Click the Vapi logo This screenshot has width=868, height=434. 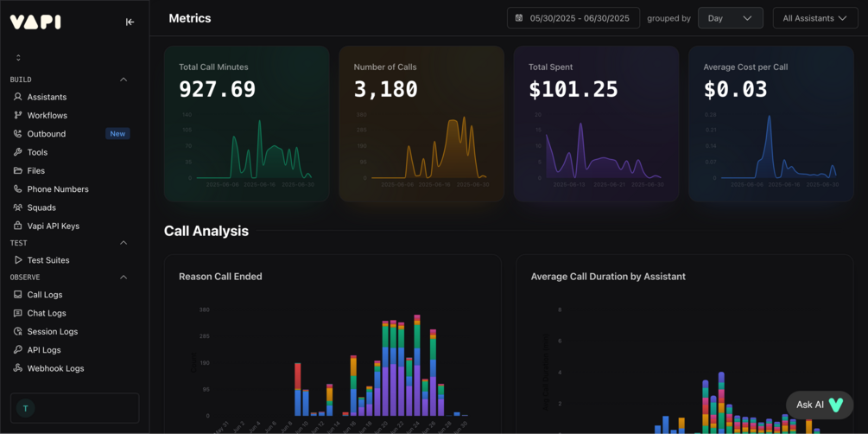pos(35,22)
